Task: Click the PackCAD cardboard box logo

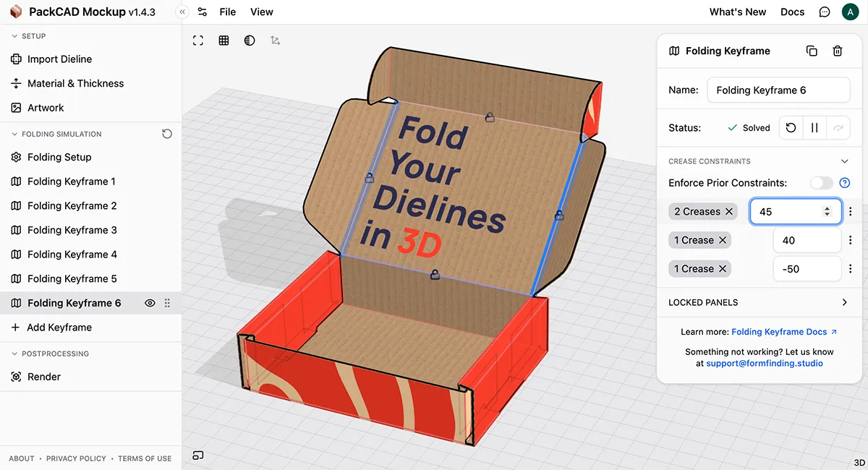Action: tap(16, 12)
